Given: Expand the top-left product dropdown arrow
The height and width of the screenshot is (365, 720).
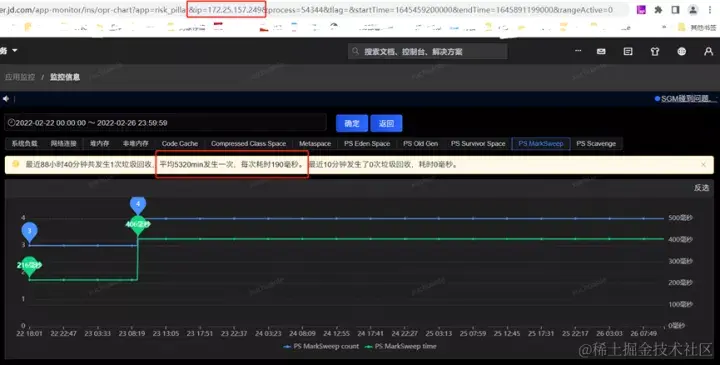Looking at the screenshot, I should coord(15,50).
